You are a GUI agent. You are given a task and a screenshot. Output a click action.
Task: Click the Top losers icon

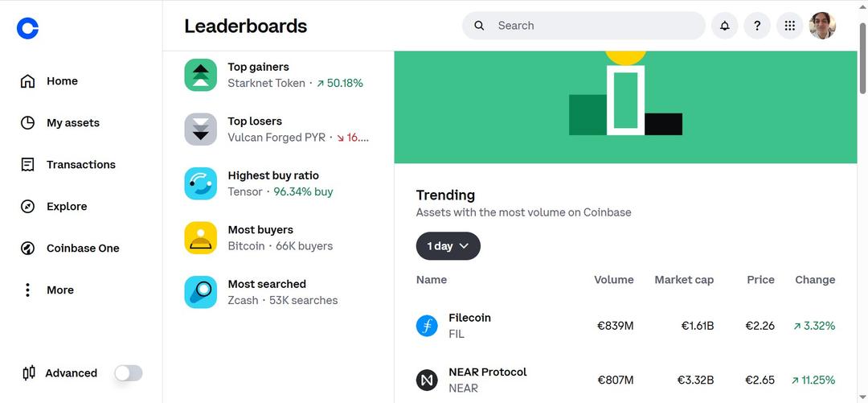pos(201,129)
